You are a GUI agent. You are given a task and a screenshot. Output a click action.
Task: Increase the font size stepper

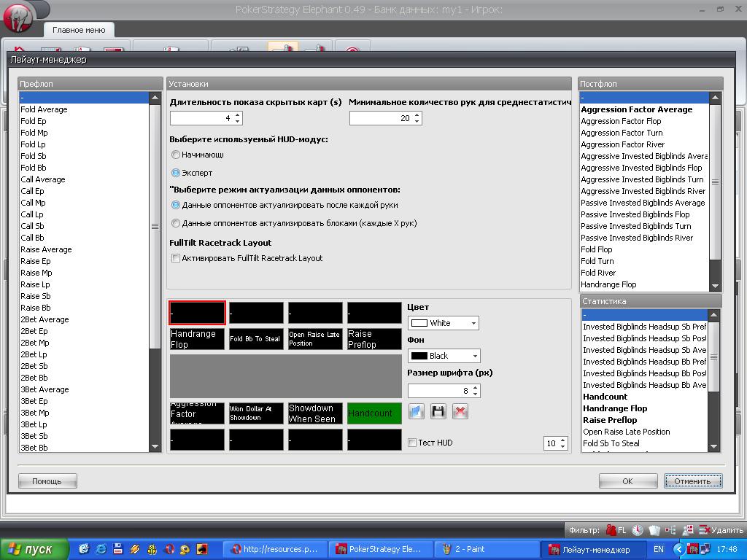point(475,388)
